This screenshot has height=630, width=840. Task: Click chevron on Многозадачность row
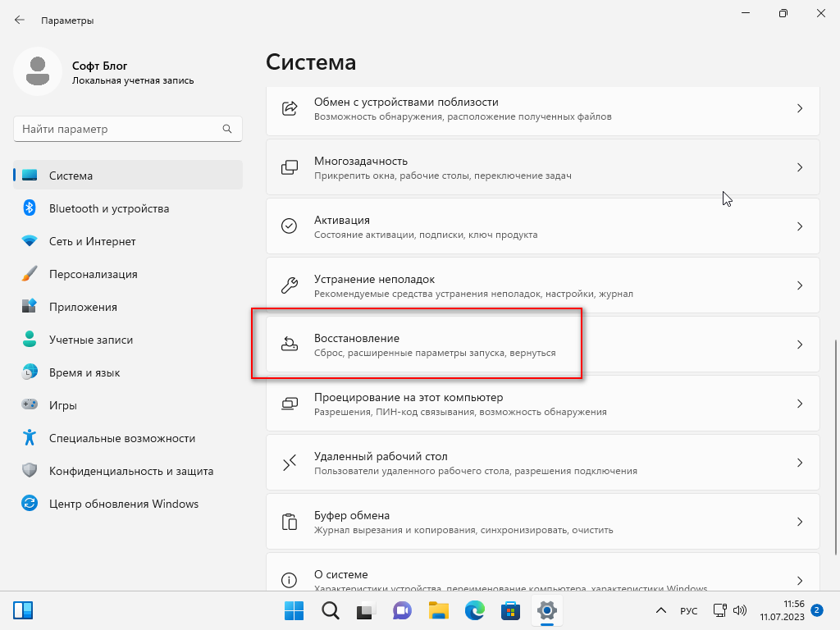(799, 167)
